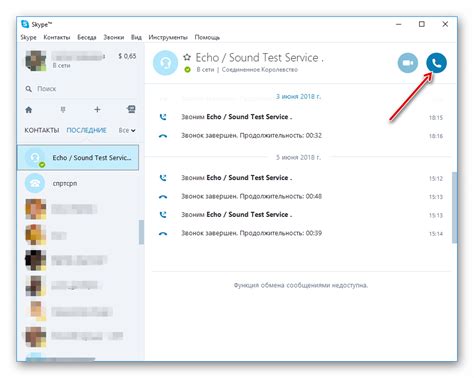Click the Echo / Sound Test Service title

click(259, 57)
